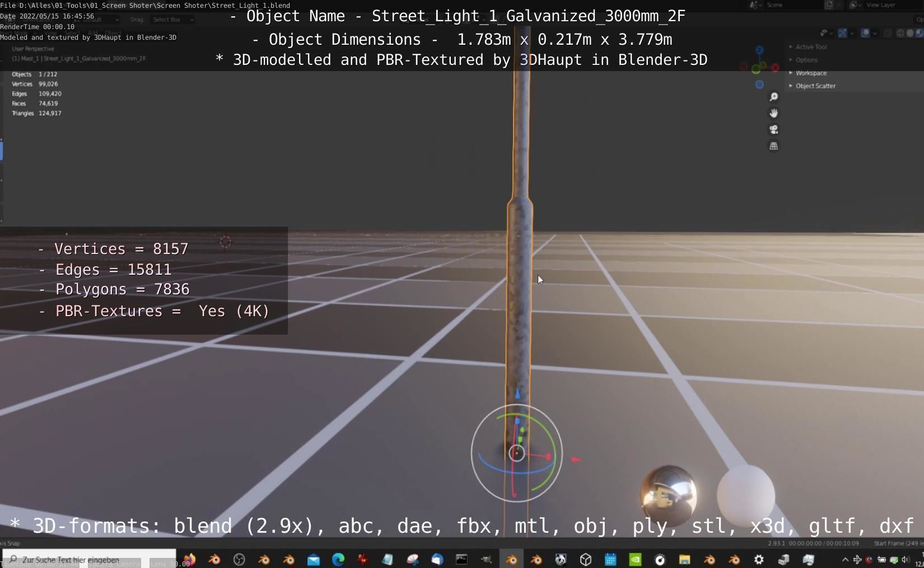Open the white cube app in taskbar
Screen dimensions: 924x568
point(586,560)
